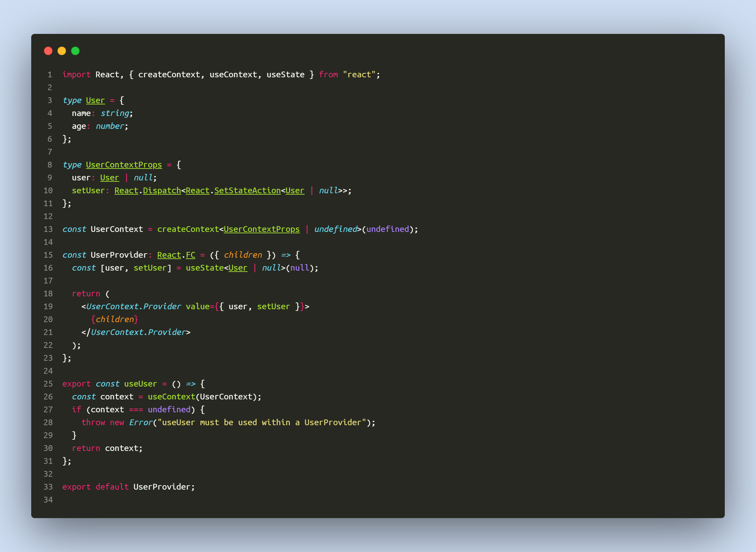The height and width of the screenshot is (552, 756).
Task: Click "Error" constructor on line 28
Action: [140, 422]
